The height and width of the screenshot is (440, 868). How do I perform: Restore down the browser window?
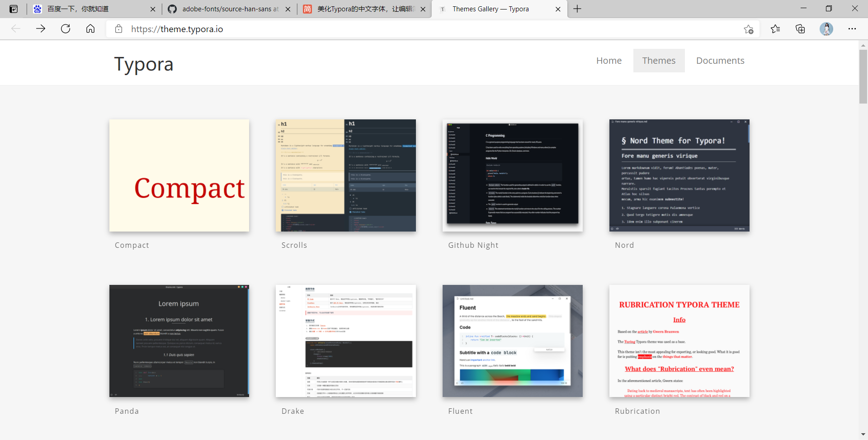click(829, 9)
